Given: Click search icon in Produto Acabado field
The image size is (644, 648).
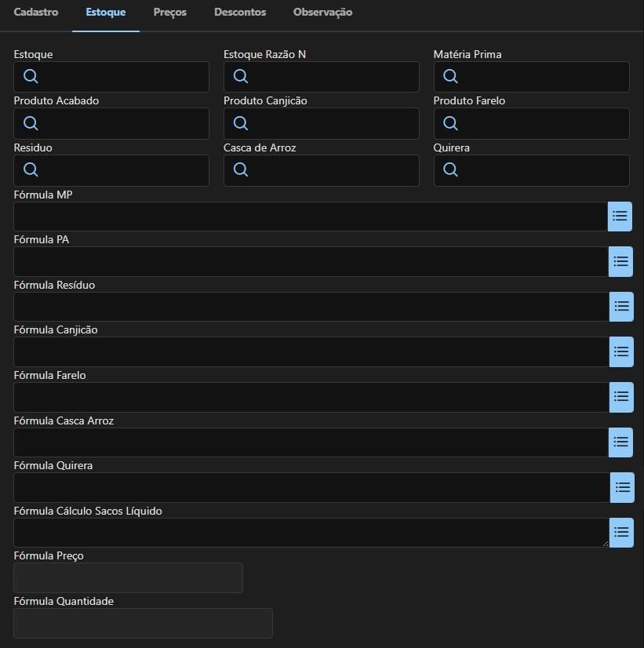Looking at the screenshot, I should pyautogui.click(x=31, y=123).
